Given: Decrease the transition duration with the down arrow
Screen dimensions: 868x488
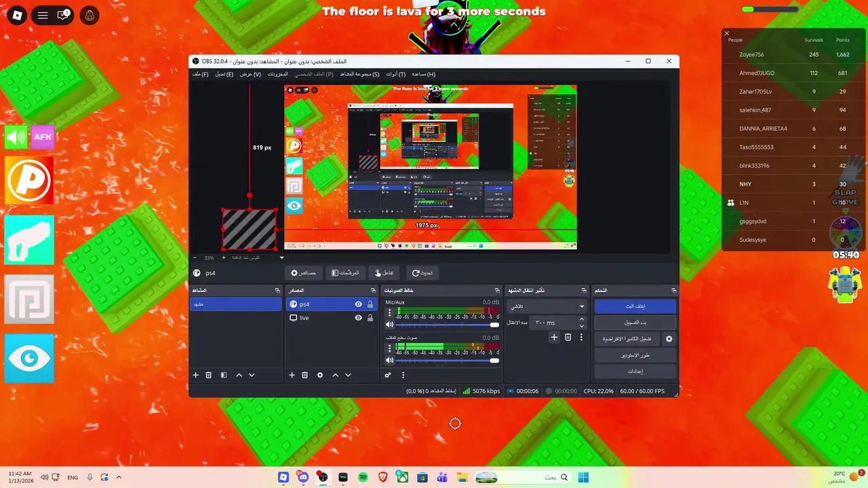Looking at the screenshot, I should coord(581,326).
